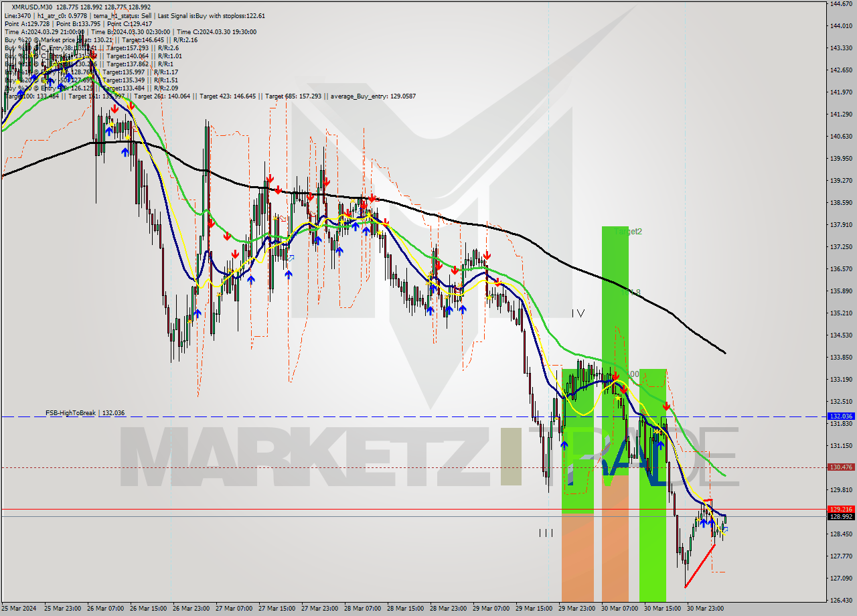Click the 133.190 price axis label

(x=841, y=380)
